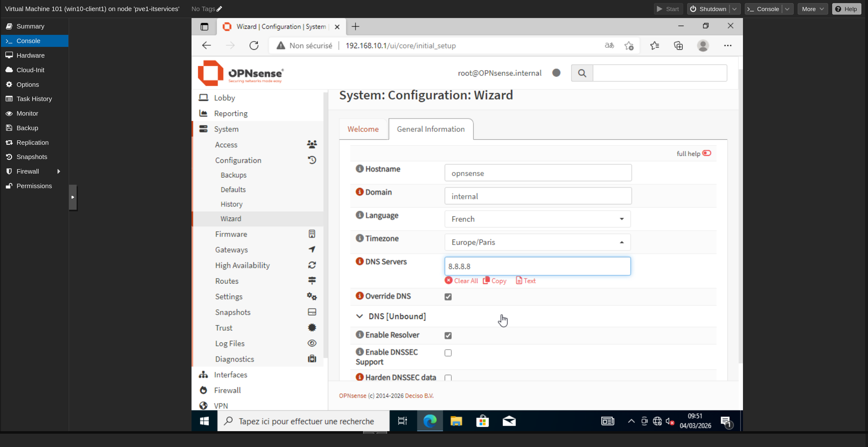The height and width of the screenshot is (447, 868).
Task: Click the Domain help info icon
Action: [360, 192]
